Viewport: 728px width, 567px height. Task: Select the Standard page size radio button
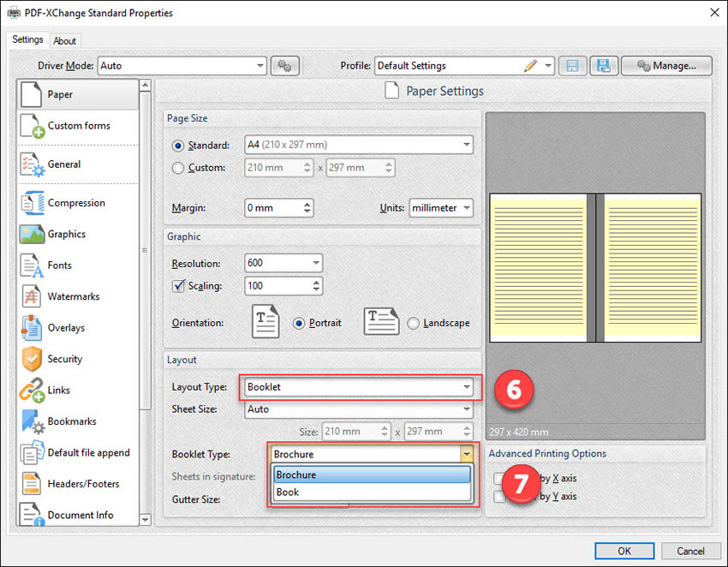(178, 146)
